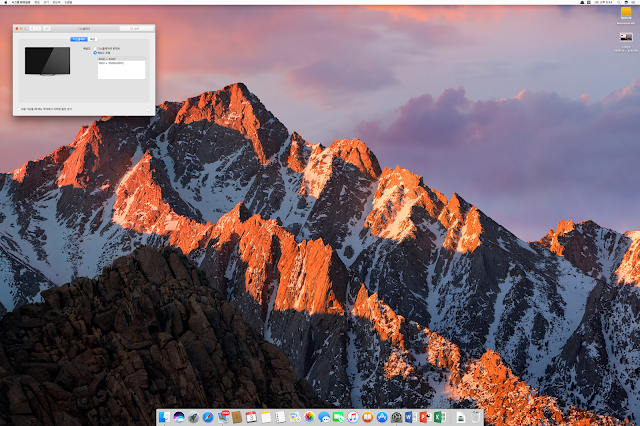Click the preferences search field

136,29
